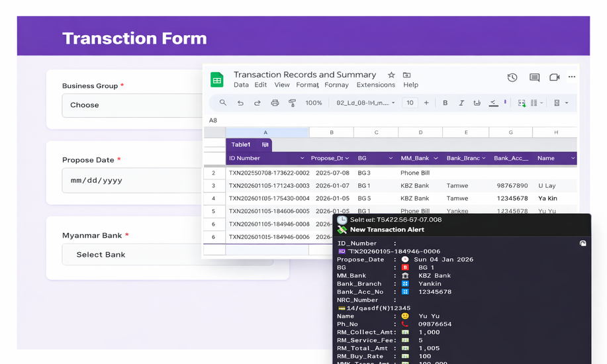Click the search magnifier in Sheets toolbar
The height and width of the screenshot is (364, 607).
(x=222, y=103)
